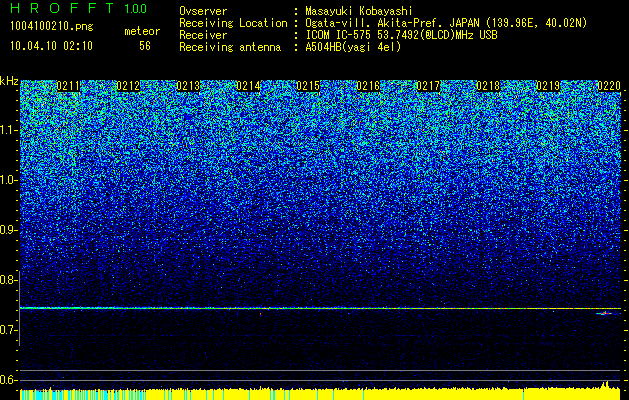Click the 0.7 frequency axis label
The image size is (629, 400).
pos(8,330)
